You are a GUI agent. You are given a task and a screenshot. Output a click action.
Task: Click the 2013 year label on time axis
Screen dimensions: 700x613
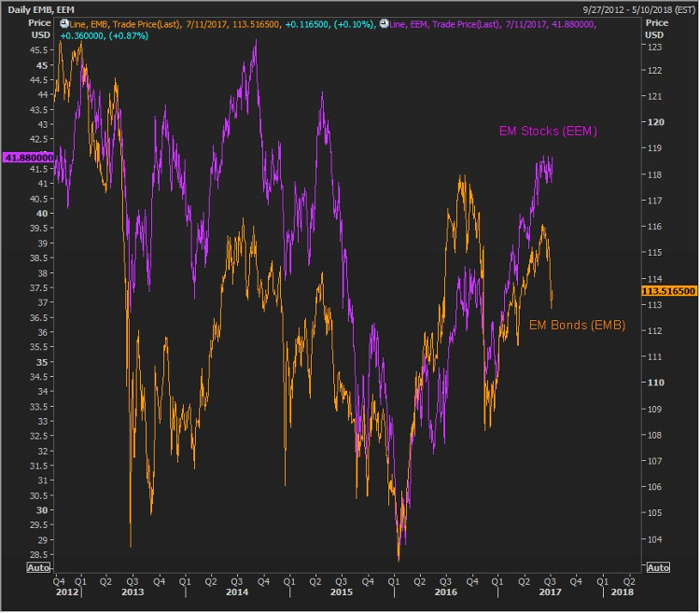point(133,592)
